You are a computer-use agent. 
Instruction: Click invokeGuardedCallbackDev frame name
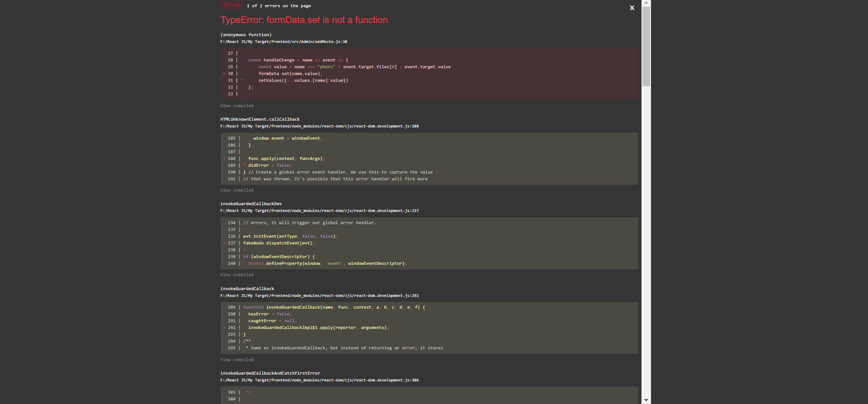(251, 204)
